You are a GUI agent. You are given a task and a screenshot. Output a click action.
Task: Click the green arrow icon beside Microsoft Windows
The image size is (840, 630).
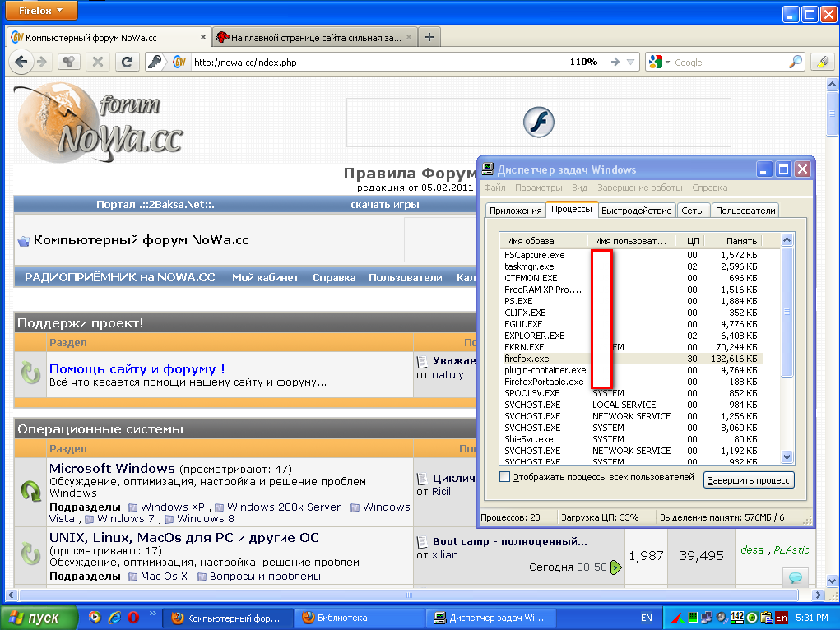pyautogui.click(x=30, y=491)
